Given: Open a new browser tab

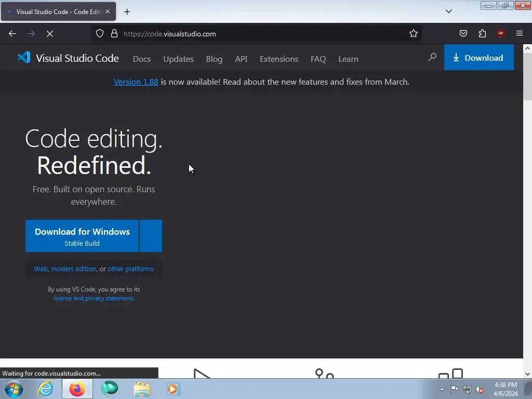Looking at the screenshot, I should tap(127, 12).
